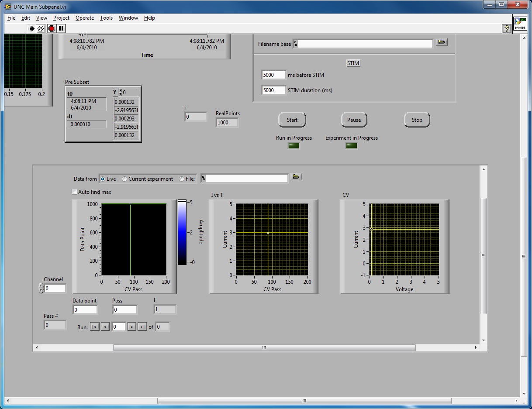
Task: Click the subpanel vertical scrollbar thumb
Action: tap(483, 256)
